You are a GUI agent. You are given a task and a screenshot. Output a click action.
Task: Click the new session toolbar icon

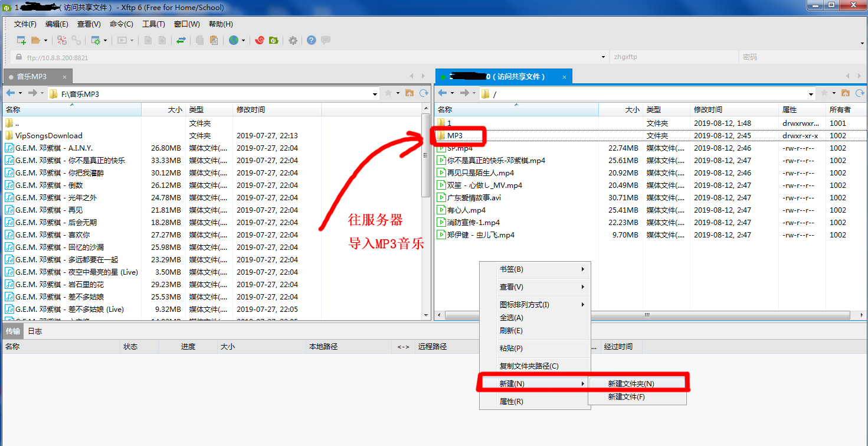click(x=21, y=40)
